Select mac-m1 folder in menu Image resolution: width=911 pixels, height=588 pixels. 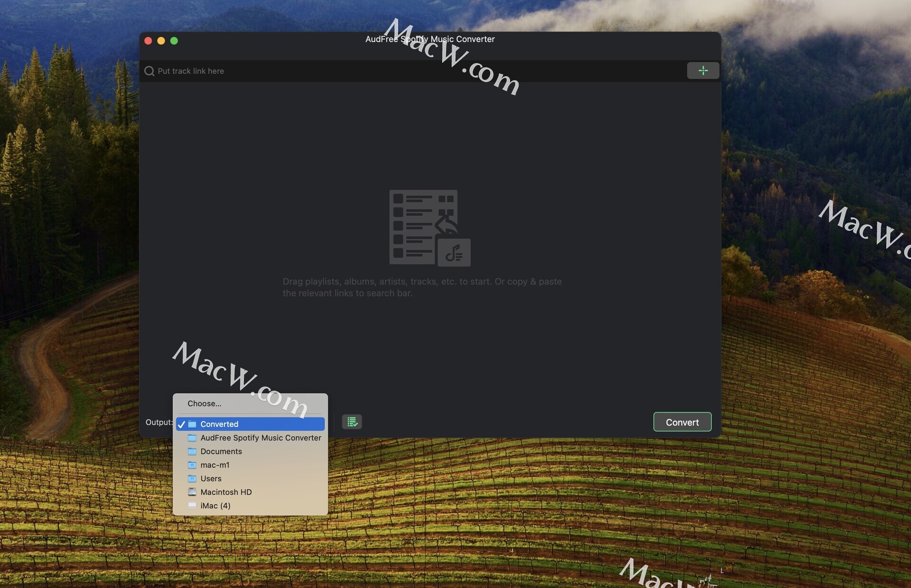pos(250,465)
